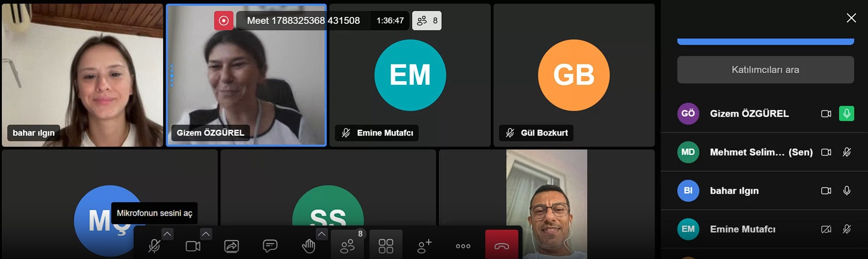This screenshot has width=868, height=259.
Task: Click participant count badge showing 8
Action: (427, 21)
